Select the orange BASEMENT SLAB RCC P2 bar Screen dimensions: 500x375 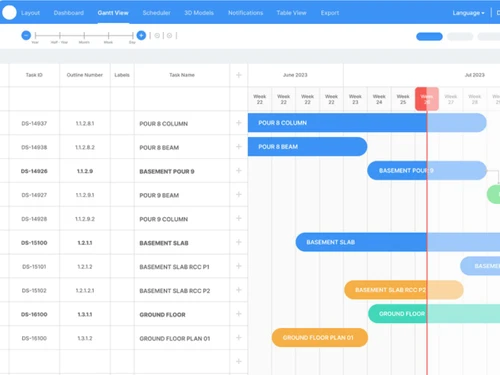point(404,290)
